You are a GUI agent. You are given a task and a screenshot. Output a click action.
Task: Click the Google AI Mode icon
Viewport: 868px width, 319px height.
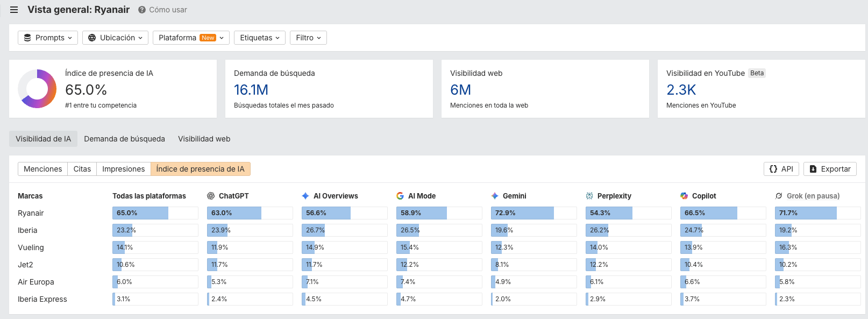pos(400,196)
